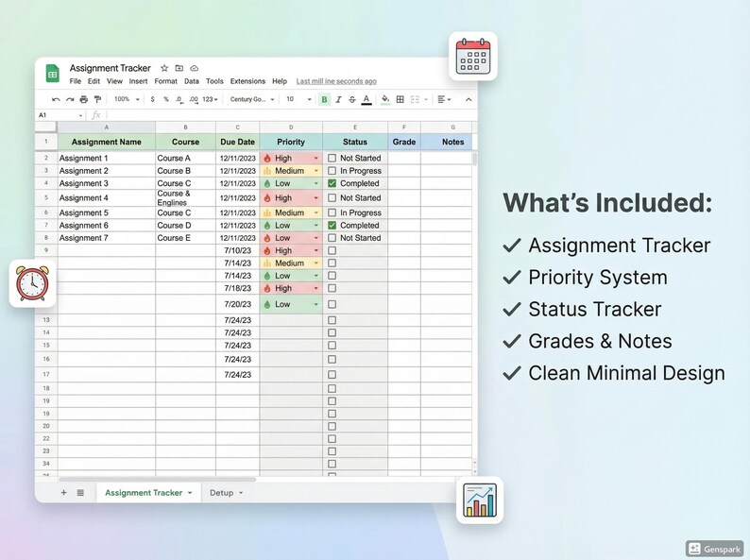750x560 pixels.
Task: Click the Google Sheets logo icon
Action: [53, 74]
